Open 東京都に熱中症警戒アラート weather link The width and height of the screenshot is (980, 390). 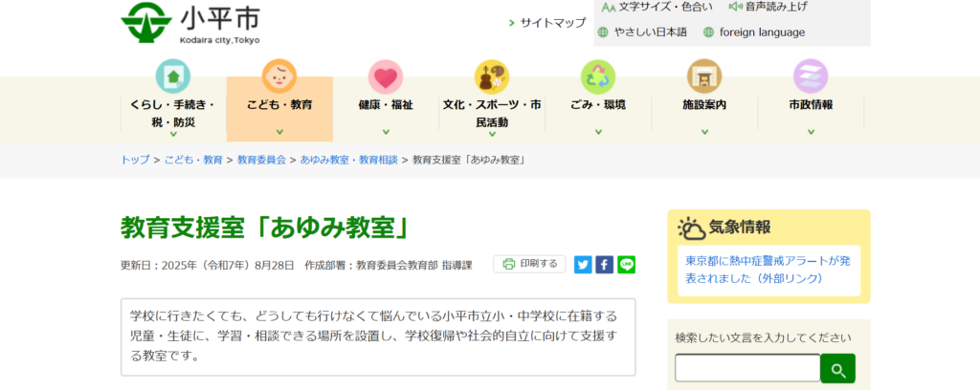768,270
